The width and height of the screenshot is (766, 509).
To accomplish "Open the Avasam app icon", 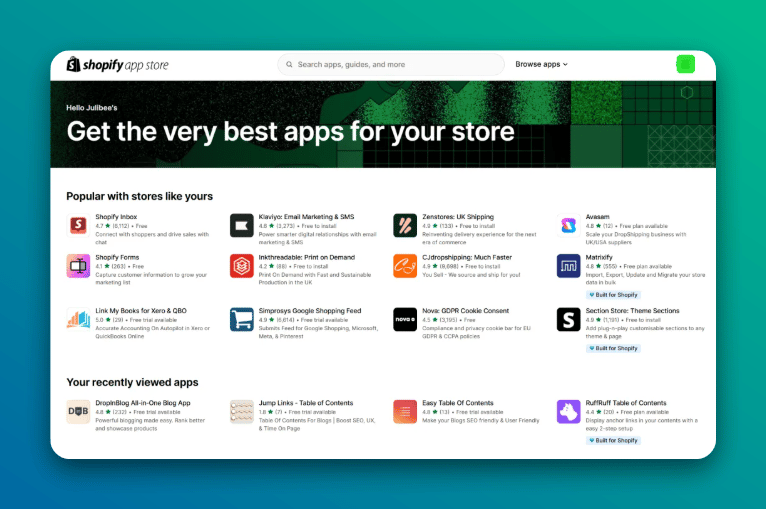I will [x=569, y=225].
